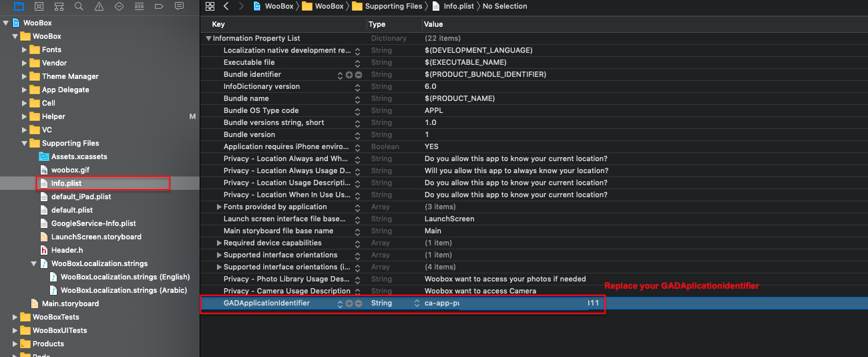Viewport: 868px width, 357px height.
Task: Click the InfoDictionary version value 6.0
Action: point(430,87)
